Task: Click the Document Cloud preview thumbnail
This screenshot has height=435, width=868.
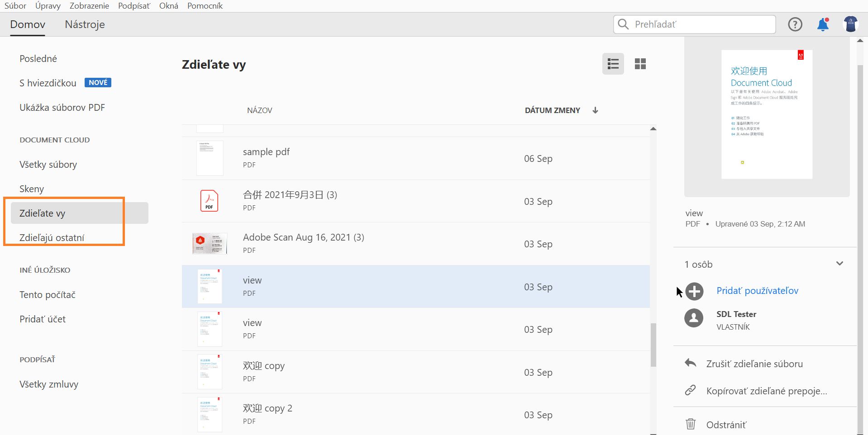Action: coord(767,114)
